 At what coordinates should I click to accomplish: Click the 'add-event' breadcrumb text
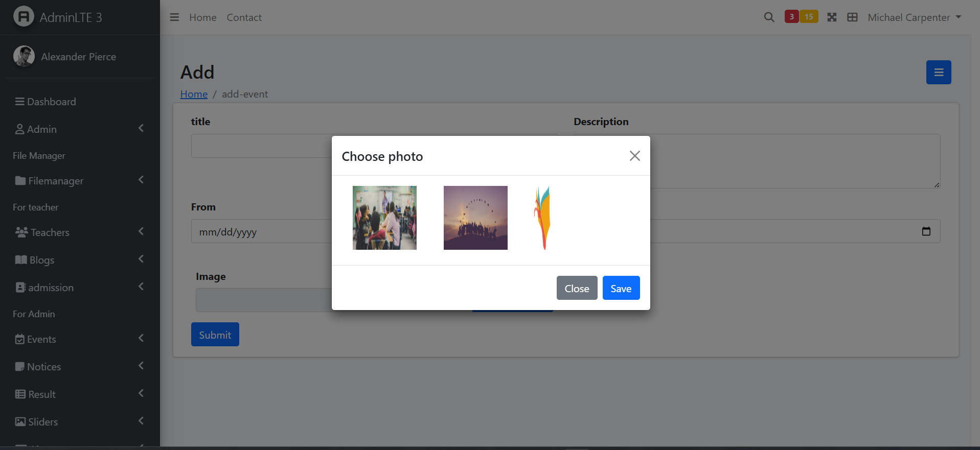[245, 94]
